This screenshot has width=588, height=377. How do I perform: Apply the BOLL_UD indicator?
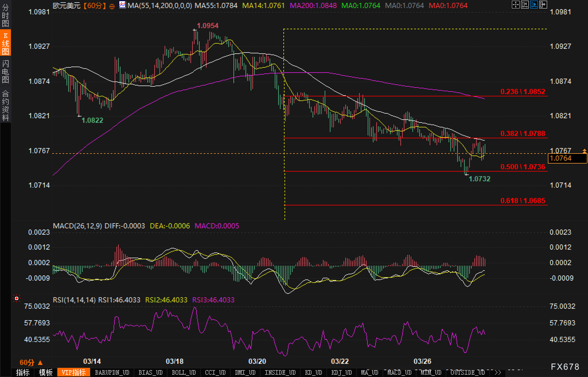[184, 372]
